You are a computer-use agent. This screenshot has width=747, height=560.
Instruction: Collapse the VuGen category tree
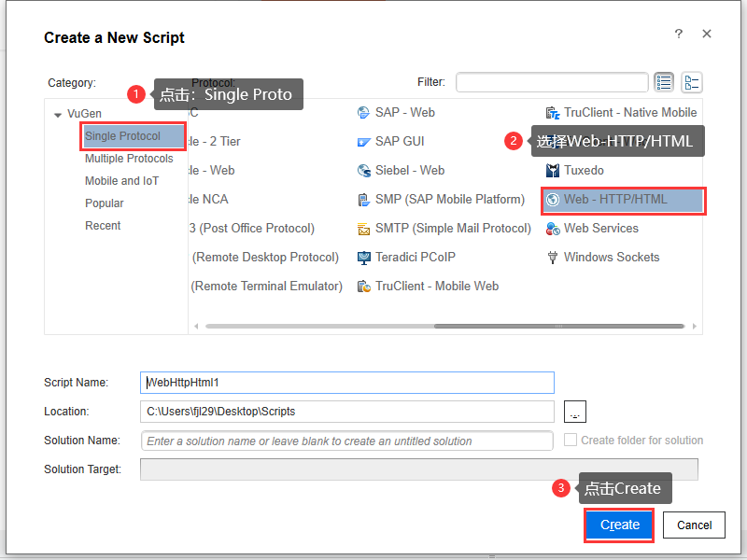click(x=58, y=114)
